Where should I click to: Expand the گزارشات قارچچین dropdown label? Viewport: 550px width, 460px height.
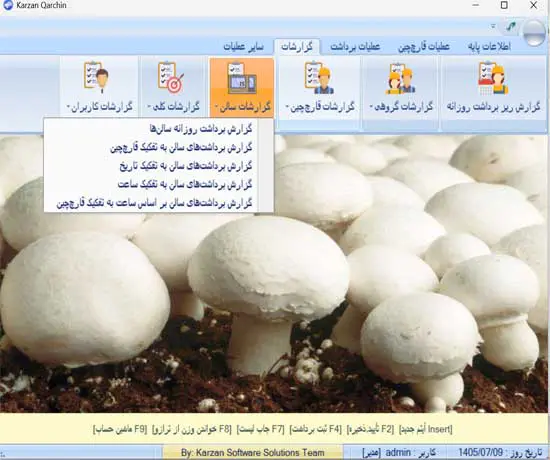pos(320,107)
